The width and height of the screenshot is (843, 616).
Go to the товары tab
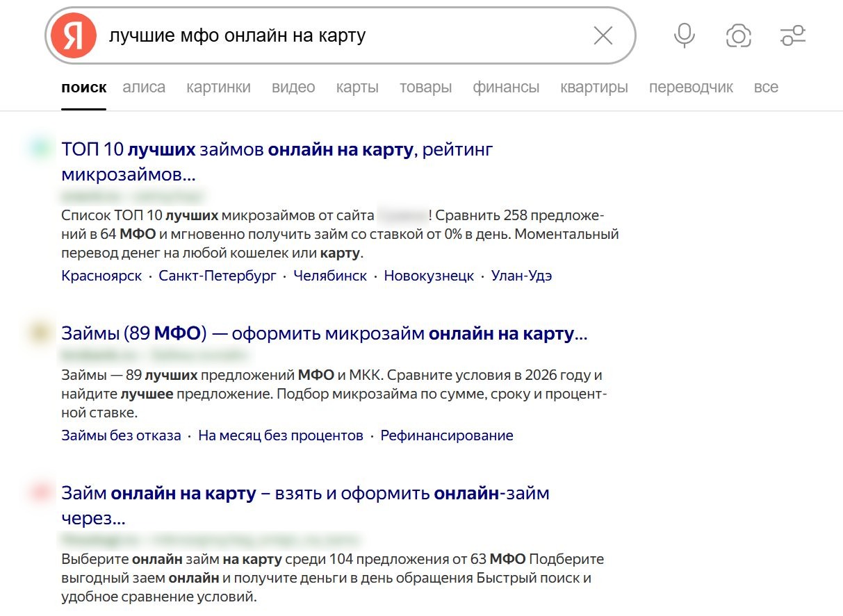click(x=425, y=88)
